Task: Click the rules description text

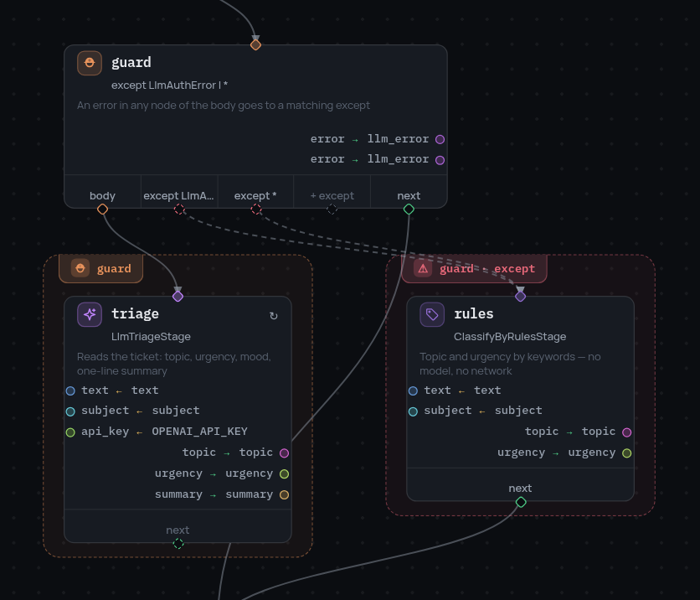Action: coord(510,364)
